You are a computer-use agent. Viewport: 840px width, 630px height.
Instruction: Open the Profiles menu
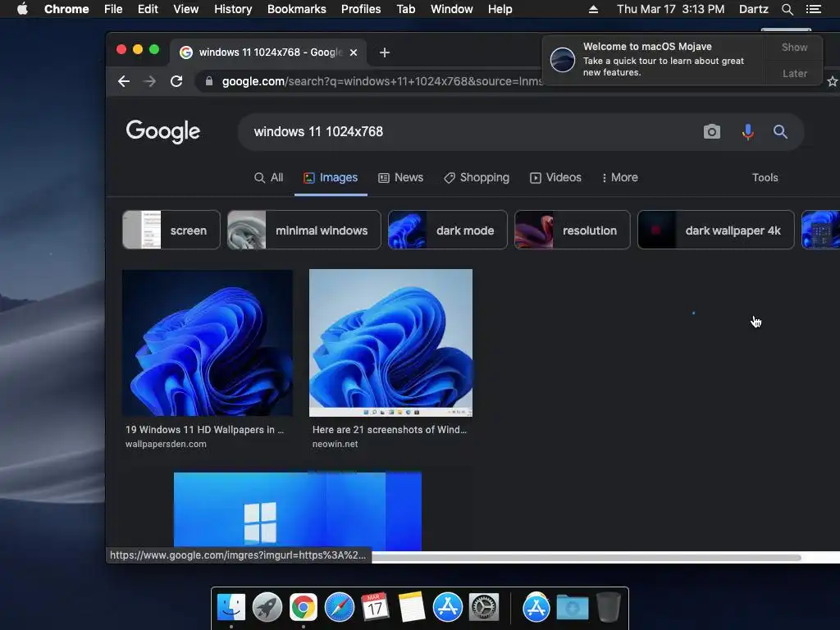pyautogui.click(x=361, y=9)
